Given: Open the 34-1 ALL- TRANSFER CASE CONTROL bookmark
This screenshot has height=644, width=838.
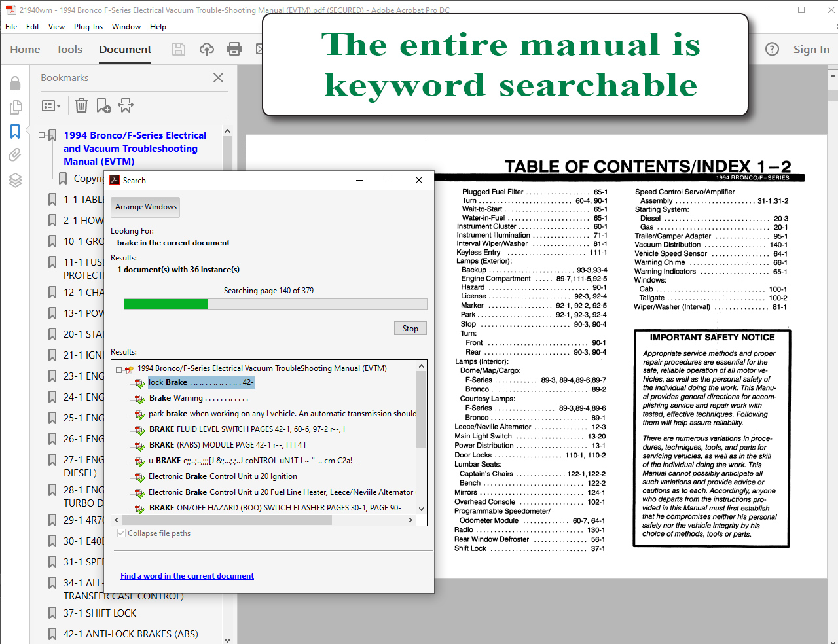Looking at the screenshot, I should [124, 590].
